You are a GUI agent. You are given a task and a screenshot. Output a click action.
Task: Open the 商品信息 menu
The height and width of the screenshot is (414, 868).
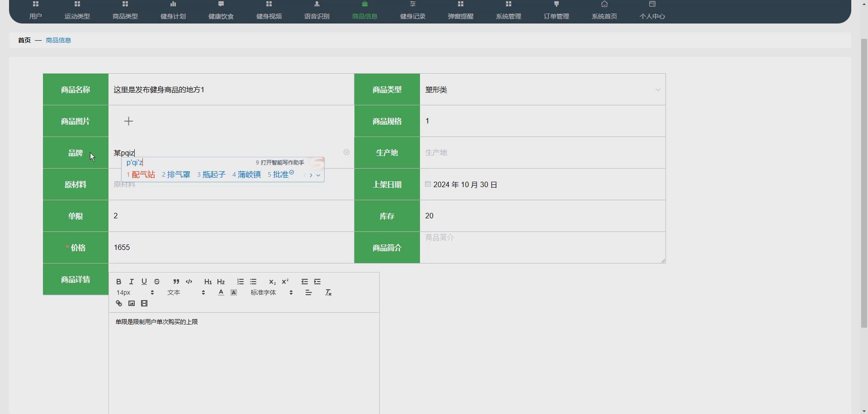[365, 11]
